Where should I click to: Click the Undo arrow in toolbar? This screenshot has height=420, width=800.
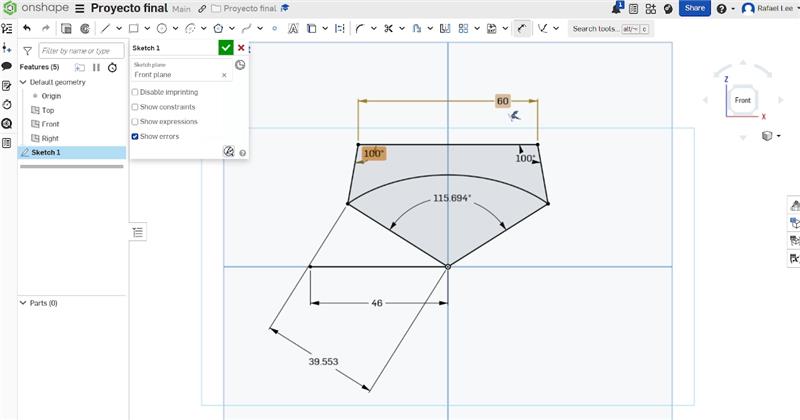[27, 29]
